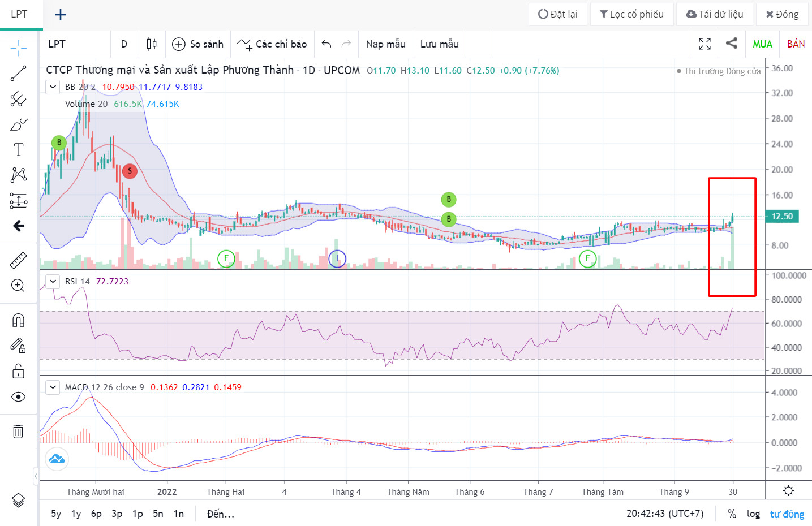Image resolution: width=812 pixels, height=526 pixels.
Task: Enable the magnet snap mode
Action: (18, 321)
